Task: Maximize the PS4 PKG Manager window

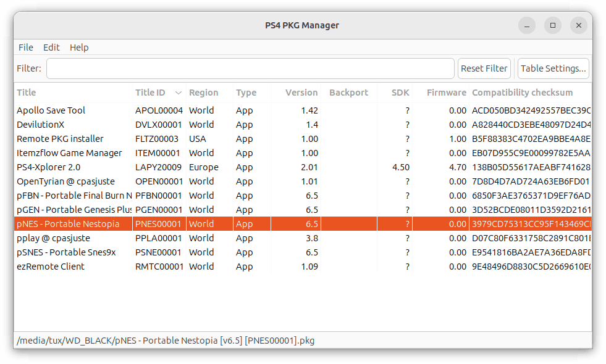Action: (x=553, y=25)
